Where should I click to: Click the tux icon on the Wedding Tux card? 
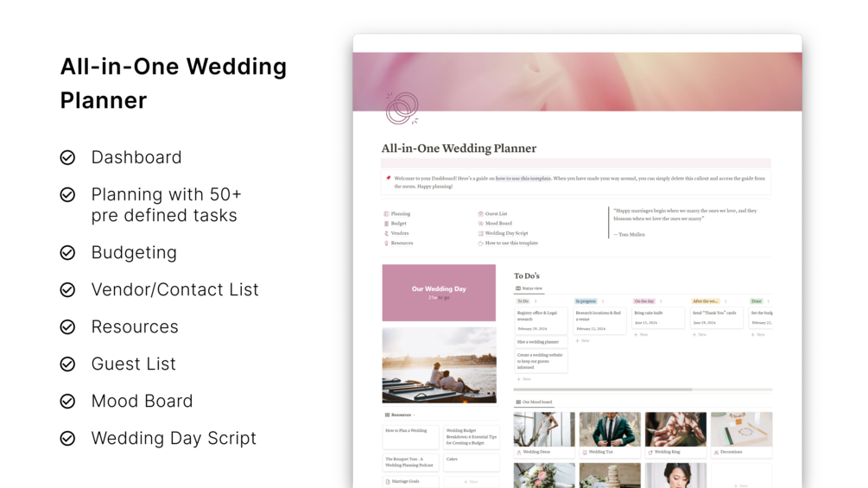click(585, 452)
